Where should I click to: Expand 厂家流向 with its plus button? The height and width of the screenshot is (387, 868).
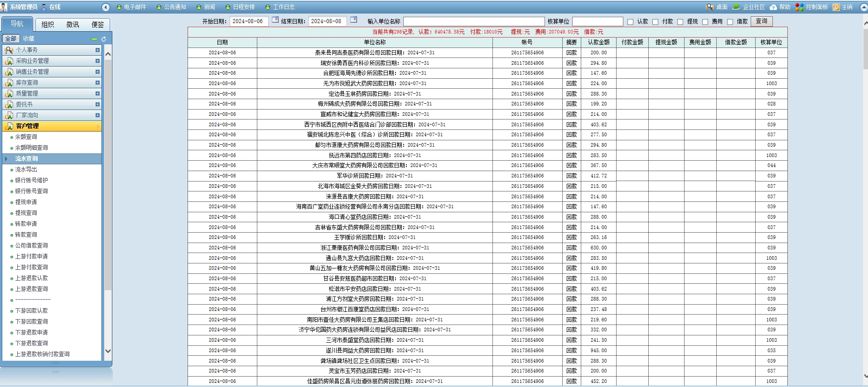pyautogui.click(x=97, y=115)
